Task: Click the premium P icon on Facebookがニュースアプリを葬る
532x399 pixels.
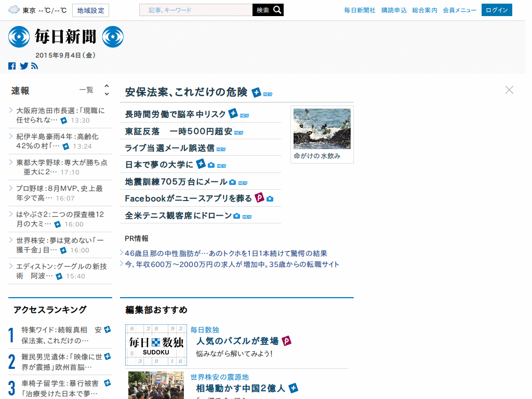Action: pos(260,197)
